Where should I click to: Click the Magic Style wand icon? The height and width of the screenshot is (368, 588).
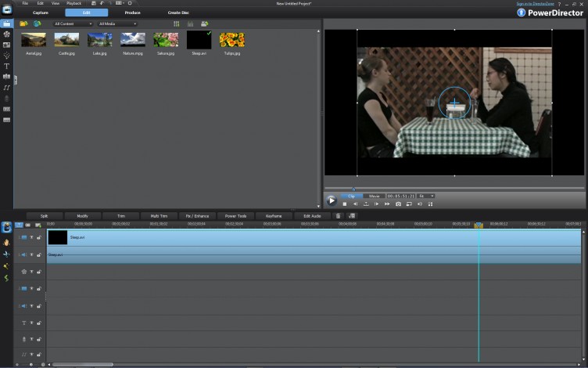click(6, 266)
